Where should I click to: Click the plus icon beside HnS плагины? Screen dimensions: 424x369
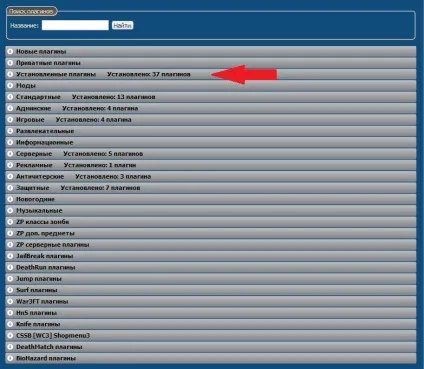[x=10, y=312]
